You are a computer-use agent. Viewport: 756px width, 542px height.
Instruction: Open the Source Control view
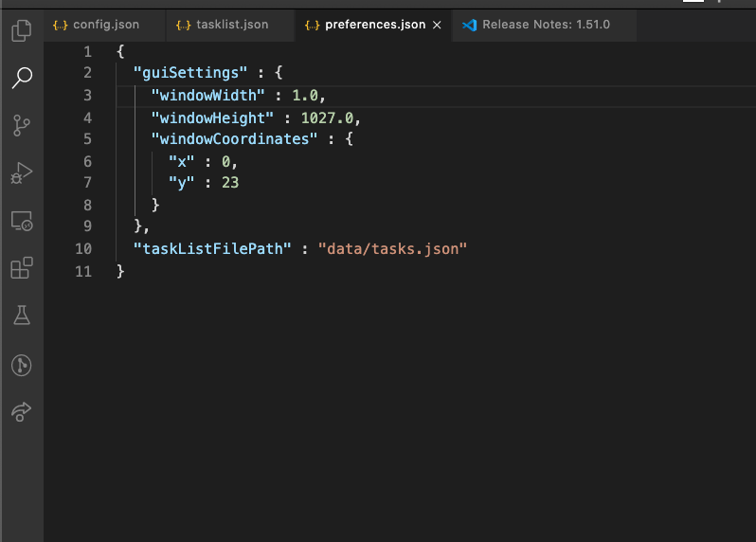click(22, 125)
